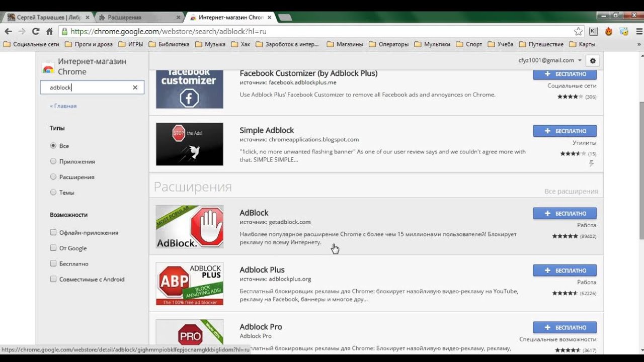Go forward with the browser forward arrow
Image resolution: width=644 pixels, height=362 pixels.
(x=22, y=31)
